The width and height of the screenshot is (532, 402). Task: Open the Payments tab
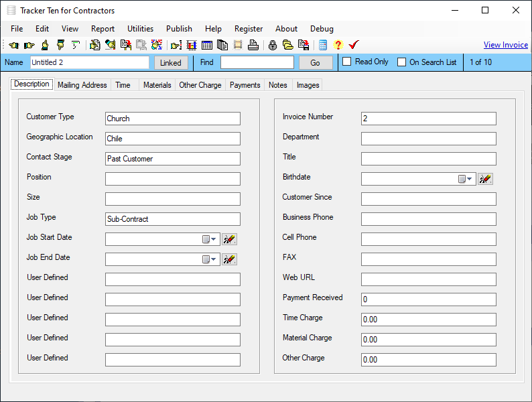245,85
